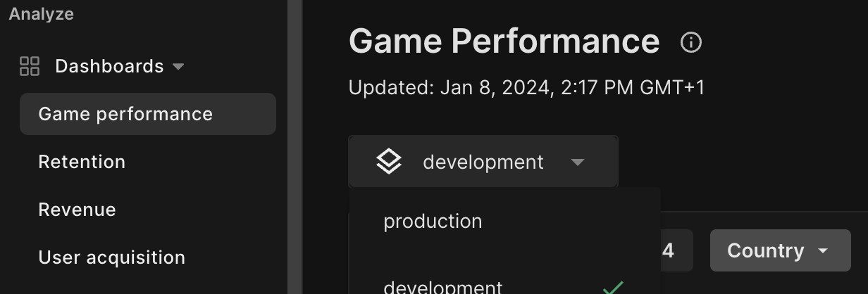The image size is (868, 294).
Task: Go to the Retention dashboard
Action: coord(82,162)
